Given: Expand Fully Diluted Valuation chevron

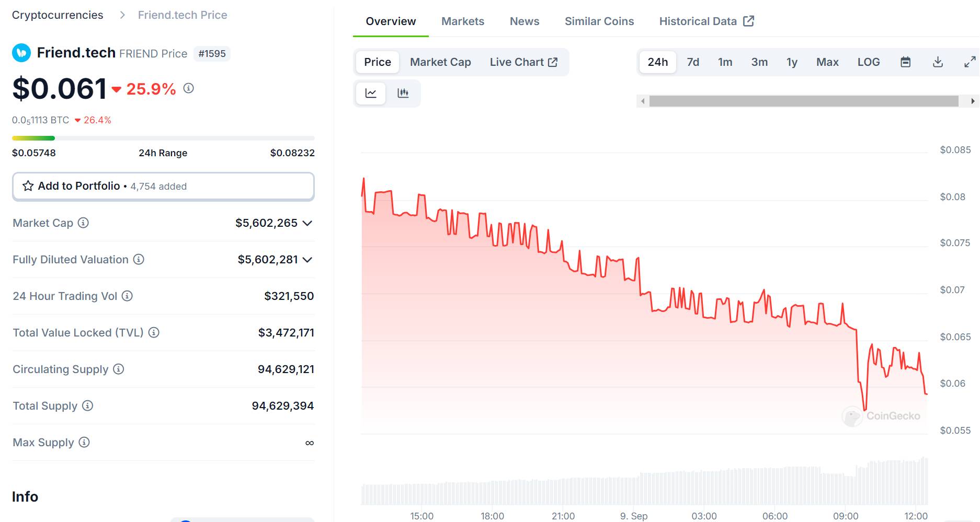Looking at the screenshot, I should tap(307, 260).
